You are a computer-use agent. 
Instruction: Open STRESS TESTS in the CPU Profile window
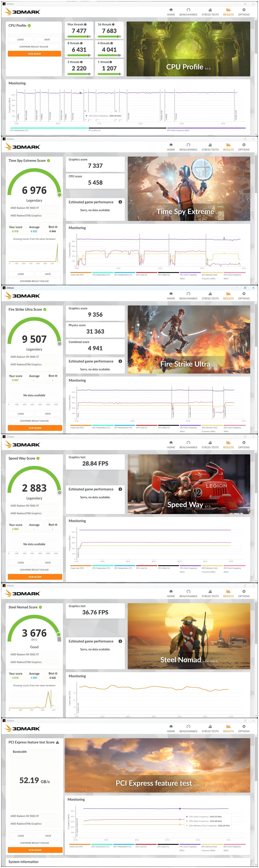click(210, 12)
